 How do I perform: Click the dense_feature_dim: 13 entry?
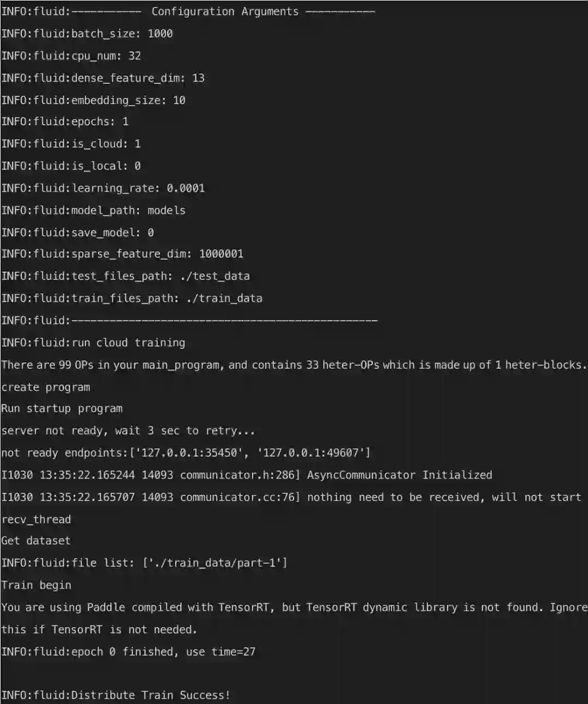click(103, 78)
